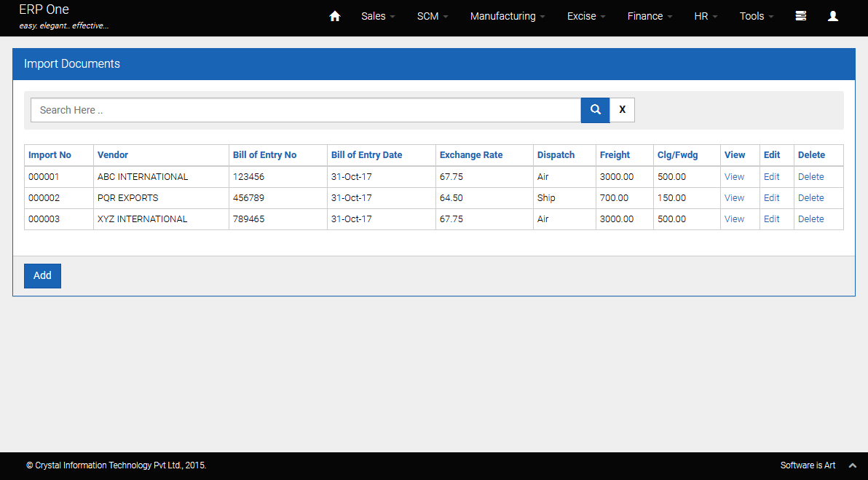
Task: Expand the SCM dropdown menu
Action: pyautogui.click(x=433, y=16)
